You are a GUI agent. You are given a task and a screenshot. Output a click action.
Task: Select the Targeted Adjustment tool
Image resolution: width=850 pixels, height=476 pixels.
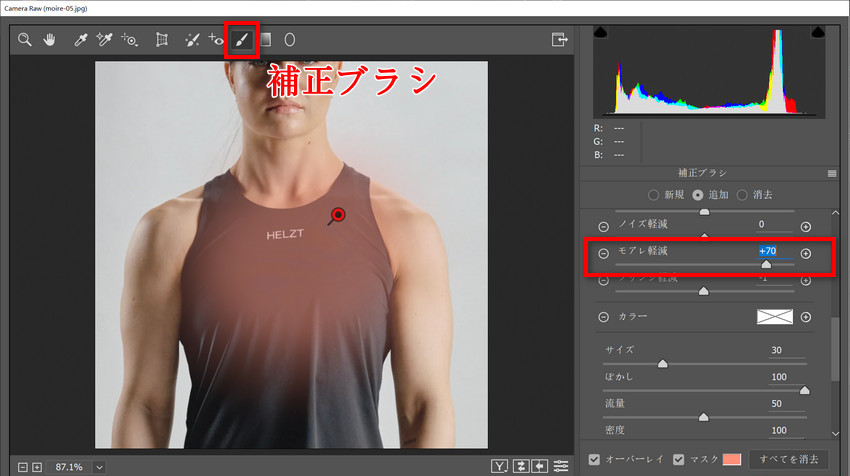click(130, 40)
